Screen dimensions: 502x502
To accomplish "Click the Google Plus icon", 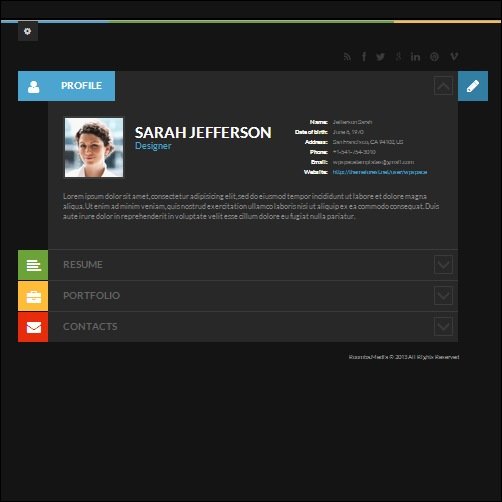I will coord(398,57).
